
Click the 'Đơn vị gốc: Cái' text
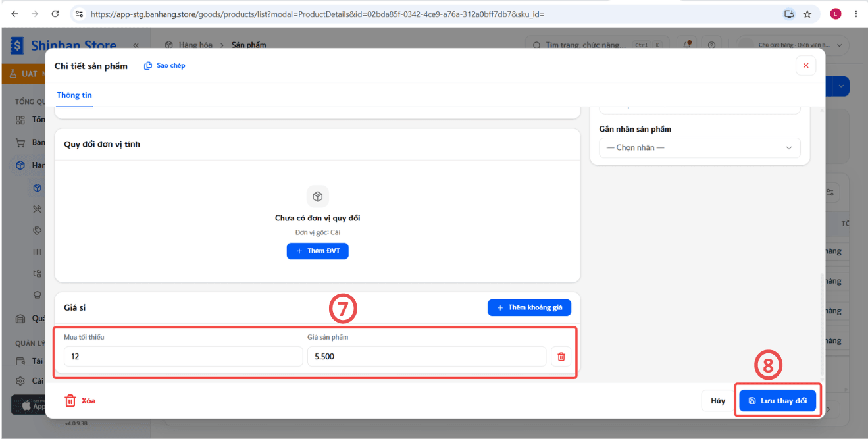[317, 232]
